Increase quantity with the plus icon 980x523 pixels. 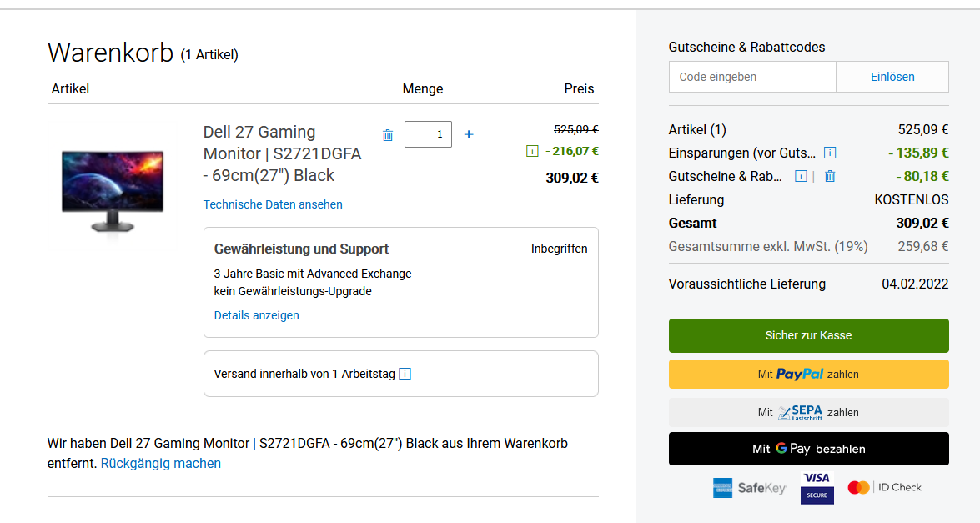[x=469, y=134]
